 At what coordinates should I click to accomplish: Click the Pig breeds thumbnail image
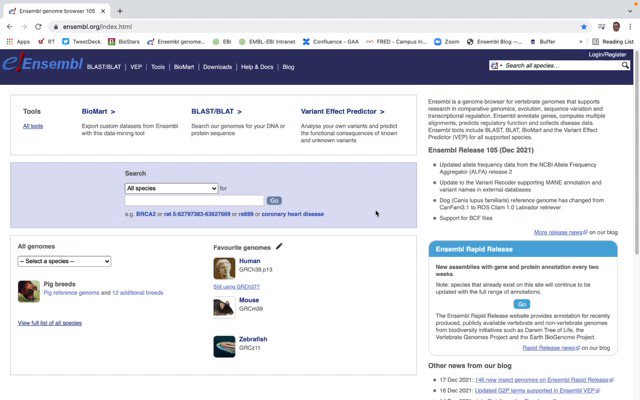29,291
